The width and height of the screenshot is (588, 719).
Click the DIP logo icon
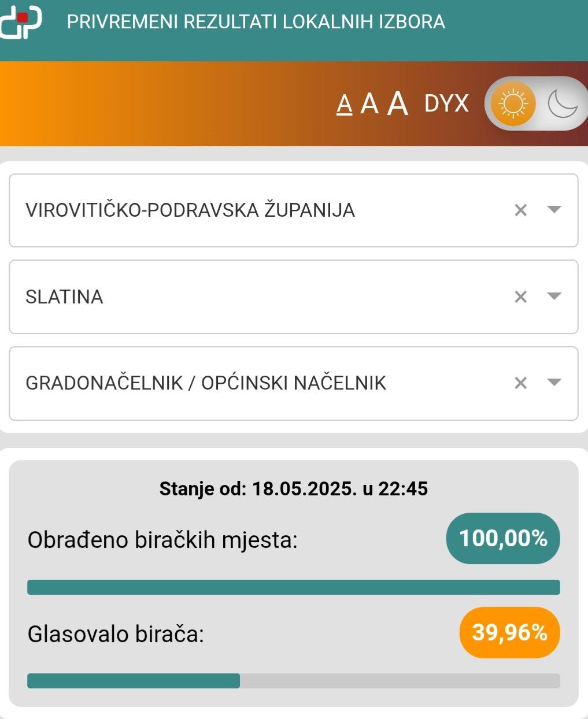pyautogui.click(x=21, y=21)
